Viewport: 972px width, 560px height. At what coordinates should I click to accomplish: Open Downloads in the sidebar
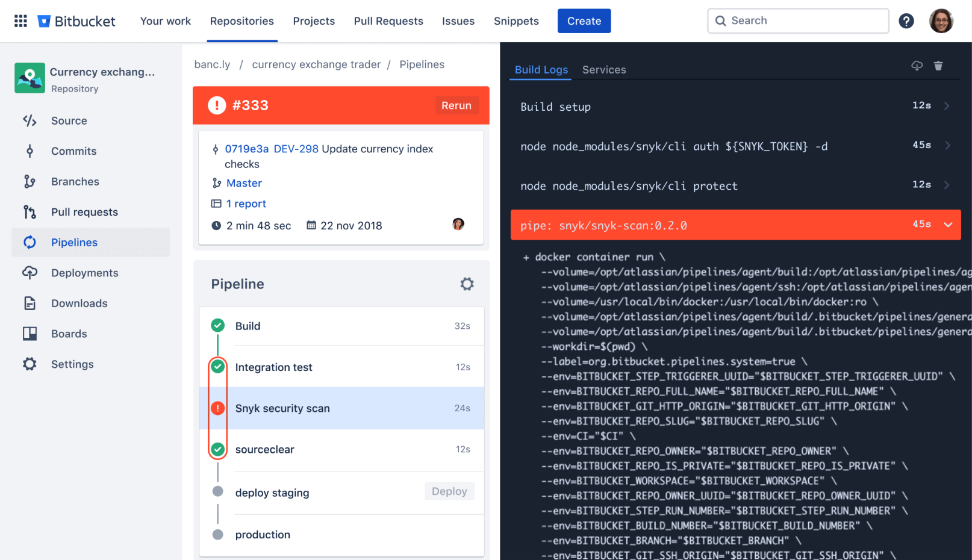pos(30,303)
